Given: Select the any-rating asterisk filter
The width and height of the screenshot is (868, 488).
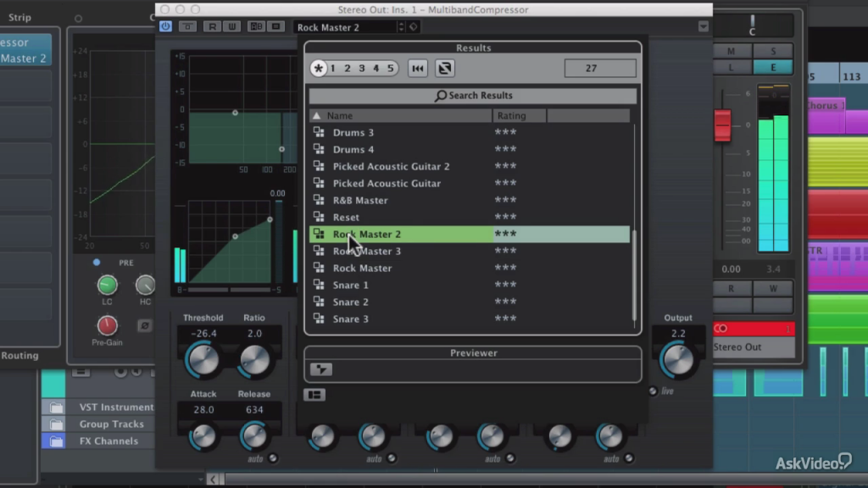Looking at the screenshot, I should pos(319,68).
